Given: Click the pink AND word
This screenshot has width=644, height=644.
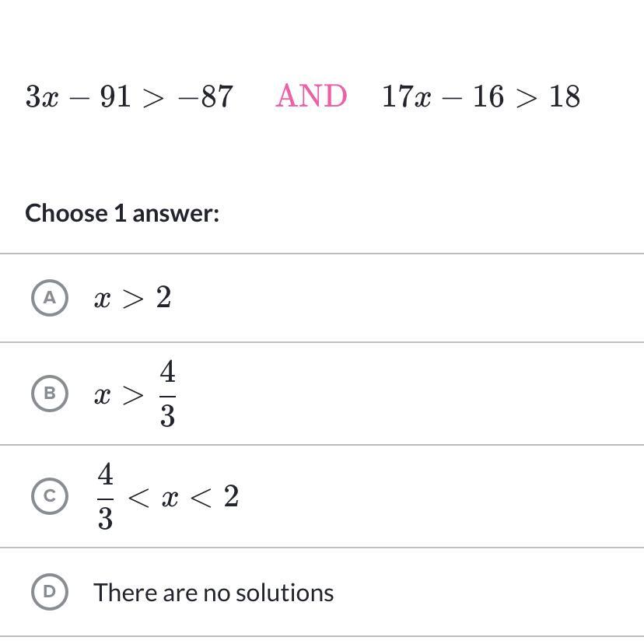Looking at the screenshot, I should pos(311,96).
